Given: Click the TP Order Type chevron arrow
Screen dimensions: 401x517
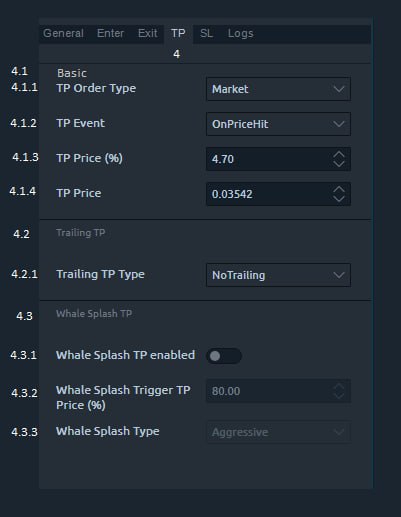Looking at the screenshot, I should [339, 89].
